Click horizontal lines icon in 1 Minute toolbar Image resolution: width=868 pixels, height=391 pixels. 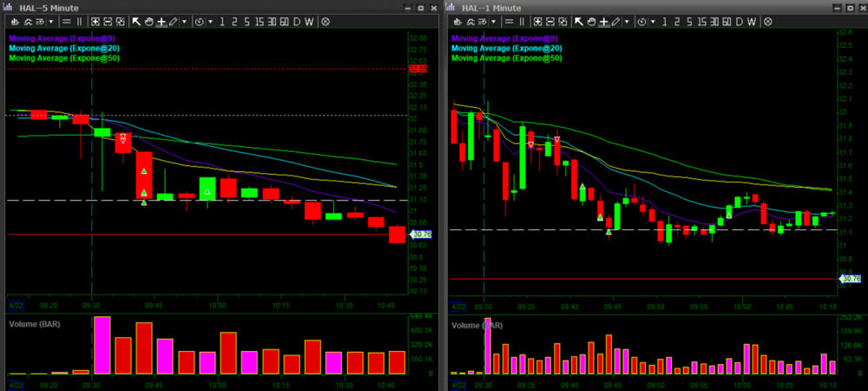509,20
